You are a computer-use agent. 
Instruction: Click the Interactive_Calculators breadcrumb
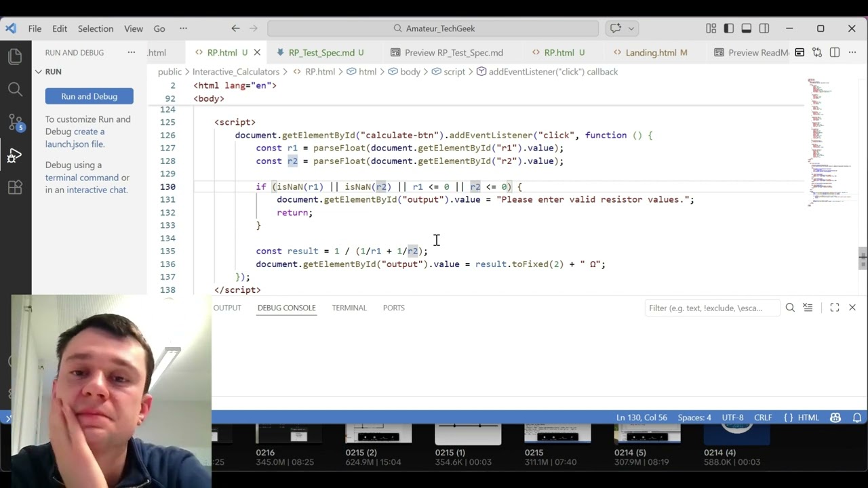235,71
